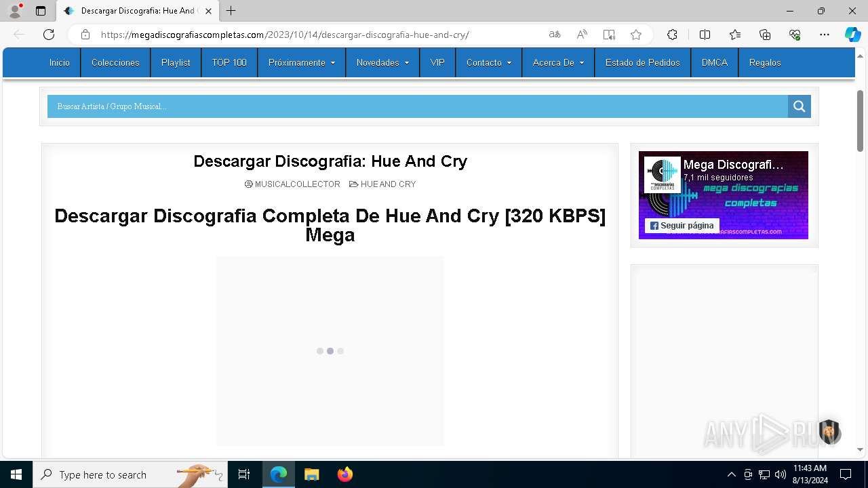Image resolution: width=868 pixels, height=488 pixels.
Task: Open the VIP menu item
Action: [437, 62]
